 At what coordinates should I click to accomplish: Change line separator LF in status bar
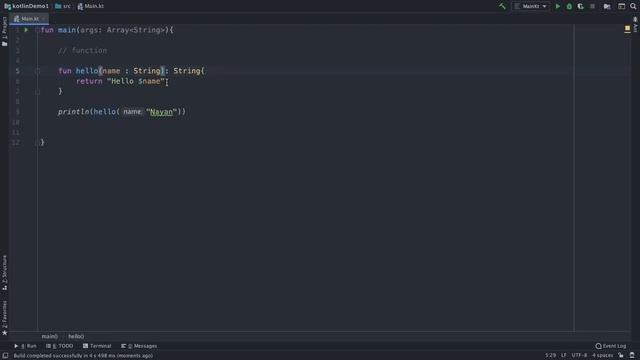point(564,356)
